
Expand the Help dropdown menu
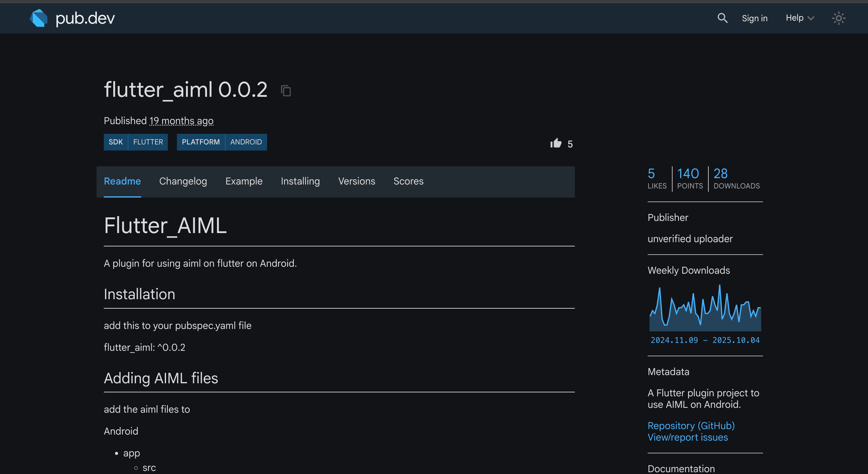click(x=800, y=18)
